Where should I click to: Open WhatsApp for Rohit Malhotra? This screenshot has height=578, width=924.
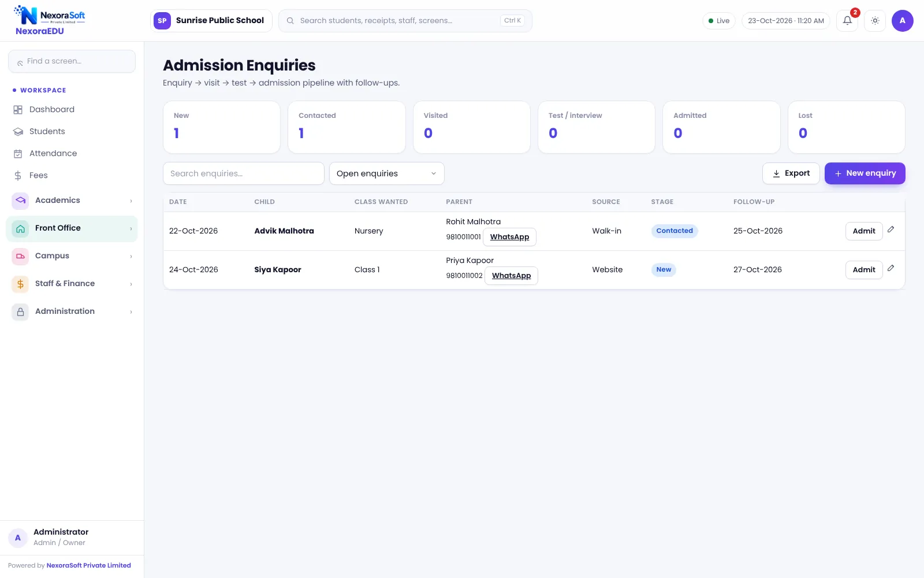click(509, 237)
